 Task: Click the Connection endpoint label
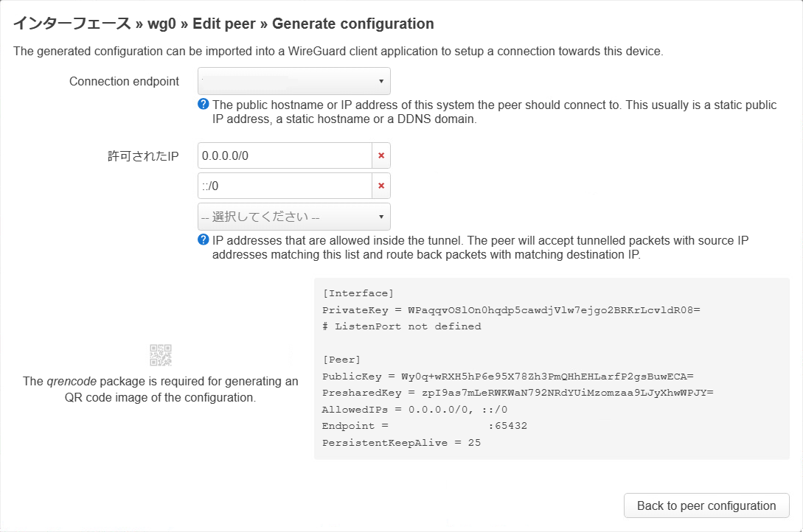point(124,81)
